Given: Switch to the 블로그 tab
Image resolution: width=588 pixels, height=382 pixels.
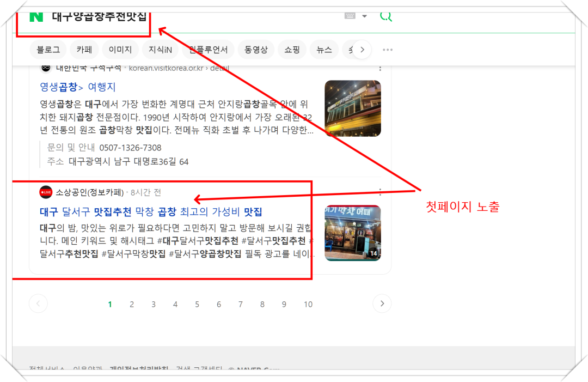Looking at the screenshot, I should click(48, 50).
